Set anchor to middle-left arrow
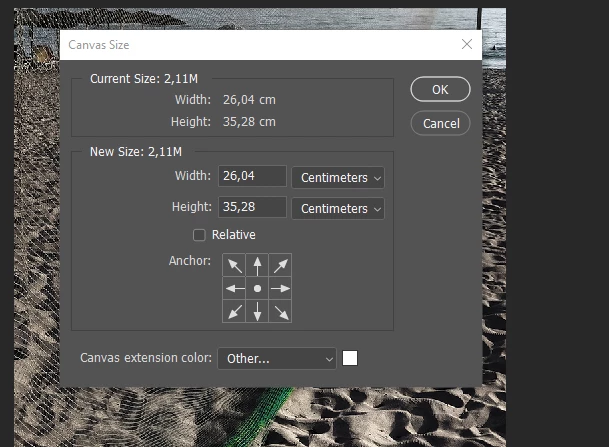Screen dimensions: 609x447 234,288
